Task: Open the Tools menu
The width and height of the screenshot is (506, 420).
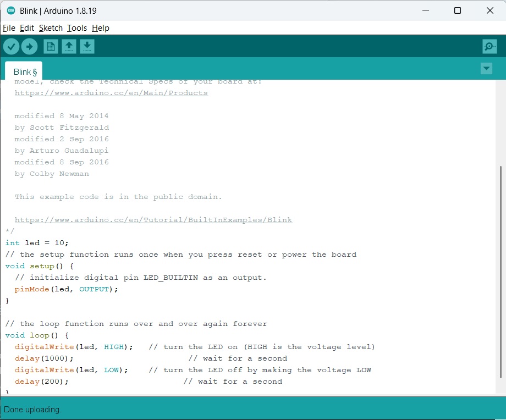Action: pyautogui.click(x=77, y=28)
